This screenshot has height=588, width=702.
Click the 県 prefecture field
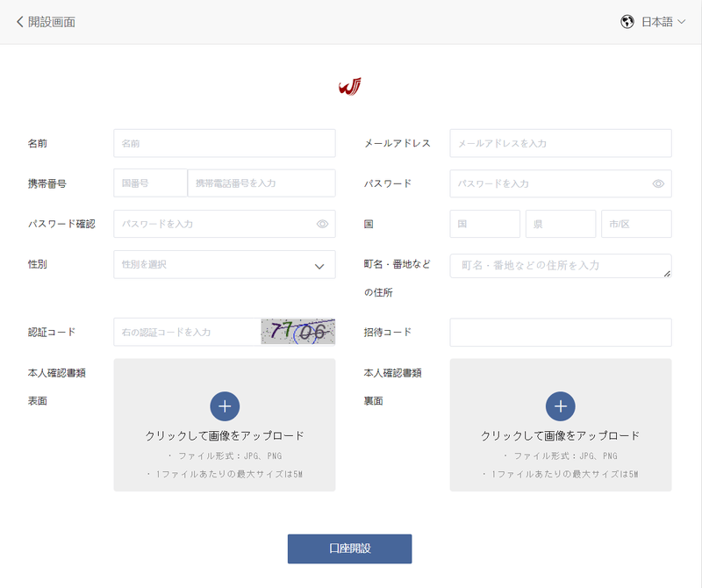coord(561,224)
